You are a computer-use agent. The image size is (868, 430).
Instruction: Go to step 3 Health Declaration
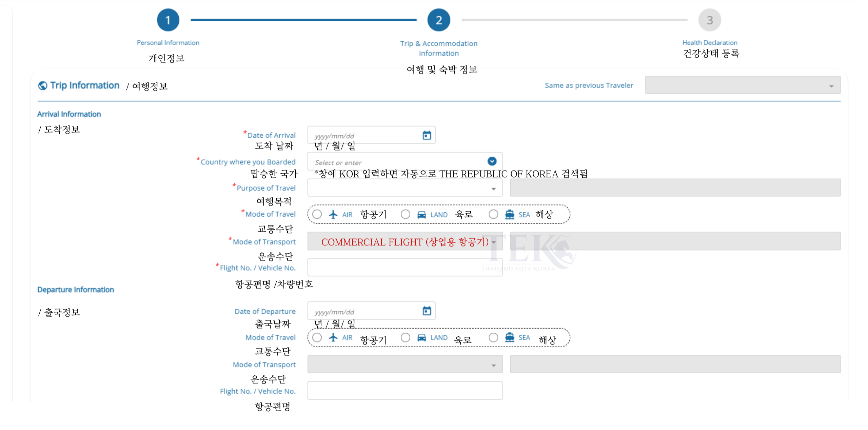(x=709, y=20)
